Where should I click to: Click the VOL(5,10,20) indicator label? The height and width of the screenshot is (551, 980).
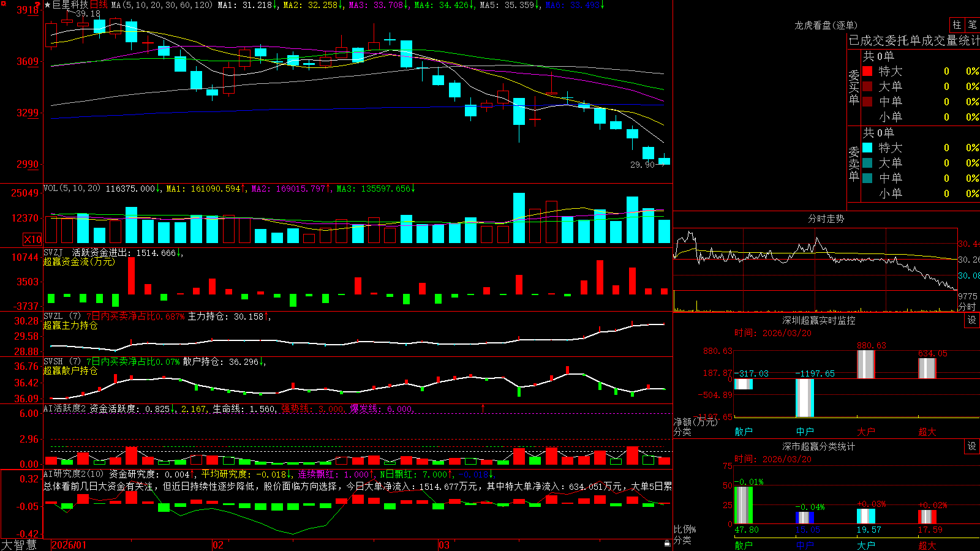72,188
